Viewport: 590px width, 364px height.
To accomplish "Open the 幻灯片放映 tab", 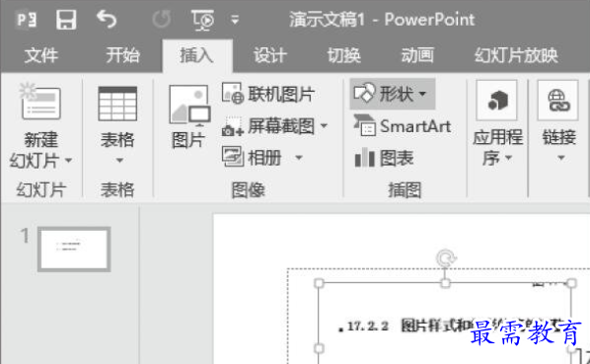I will (x=516, y=55).
